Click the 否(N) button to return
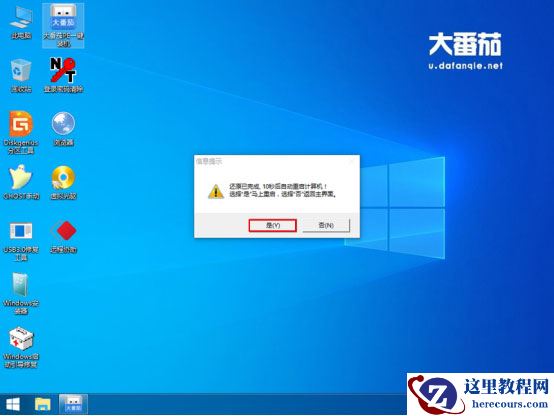Image resolution: width=554 pixels, height=416 pixels. [326, 225]
